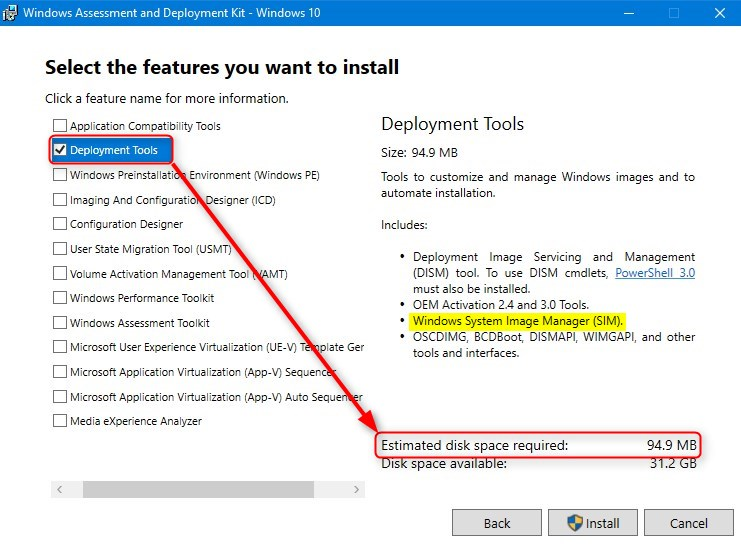Screen dimensions: 741x547
Task: Click the Install button
Action: pos(594,523)
